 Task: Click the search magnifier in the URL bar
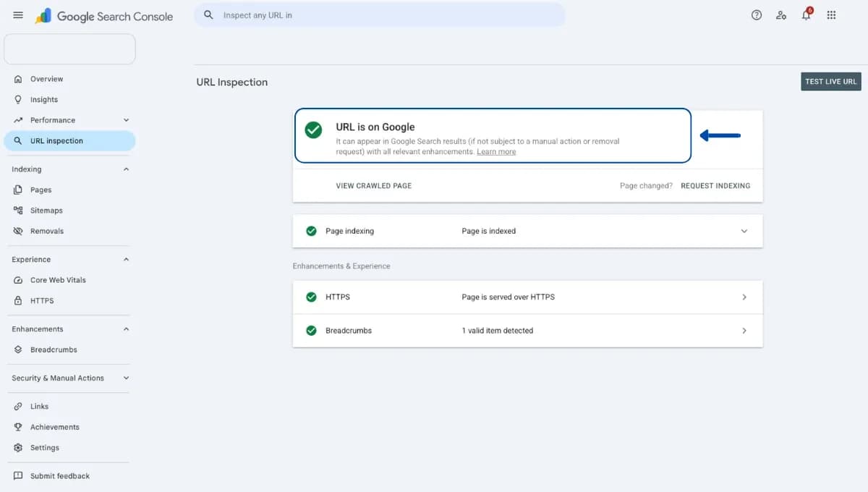(208, 14)
